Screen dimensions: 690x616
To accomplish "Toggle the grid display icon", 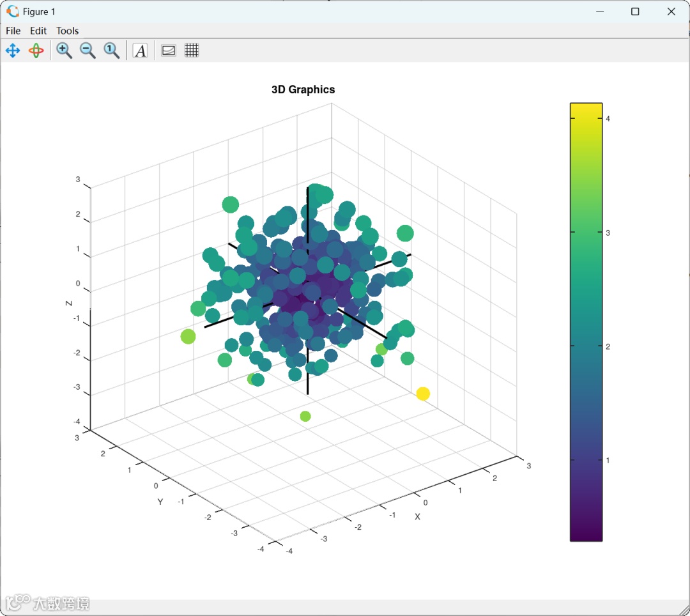I will click(x=192, y=50).
